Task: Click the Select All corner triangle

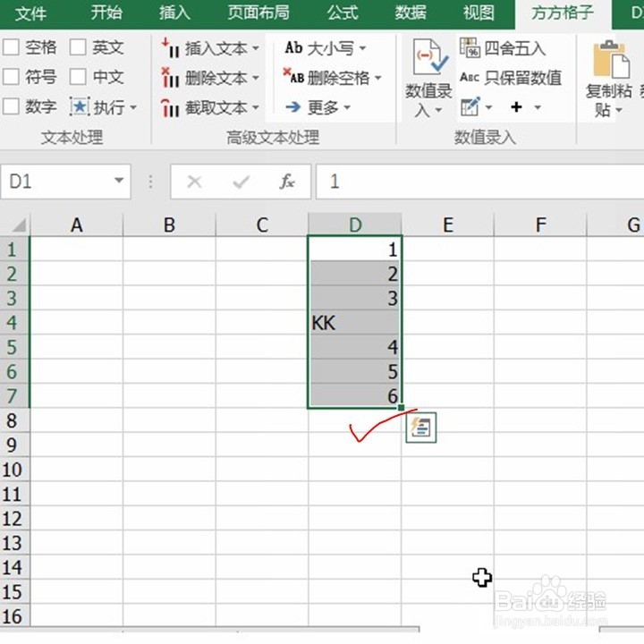Action: (19, 225)
